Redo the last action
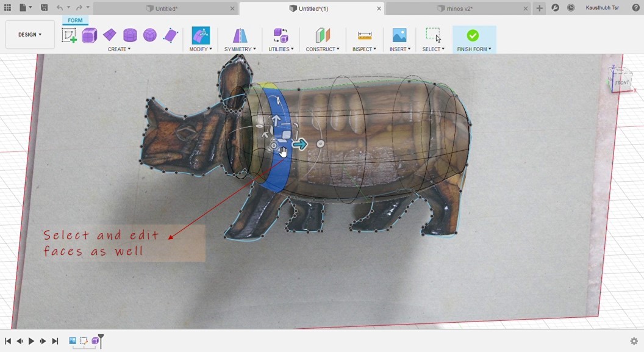 pos(79,7)
